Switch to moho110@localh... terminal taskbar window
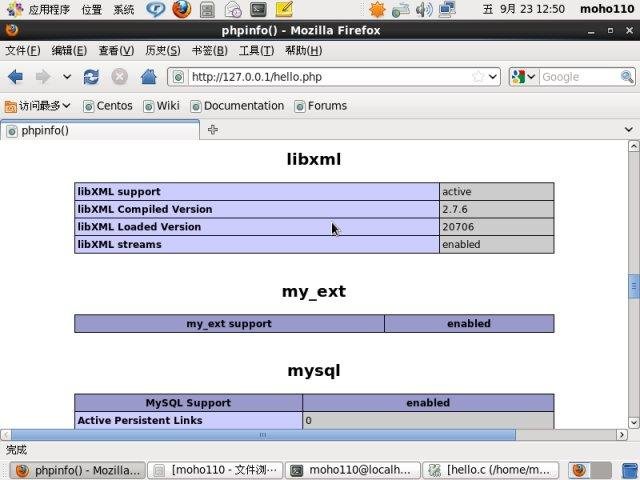The height and width of the screenshot is (480, 640). point(353,470)
